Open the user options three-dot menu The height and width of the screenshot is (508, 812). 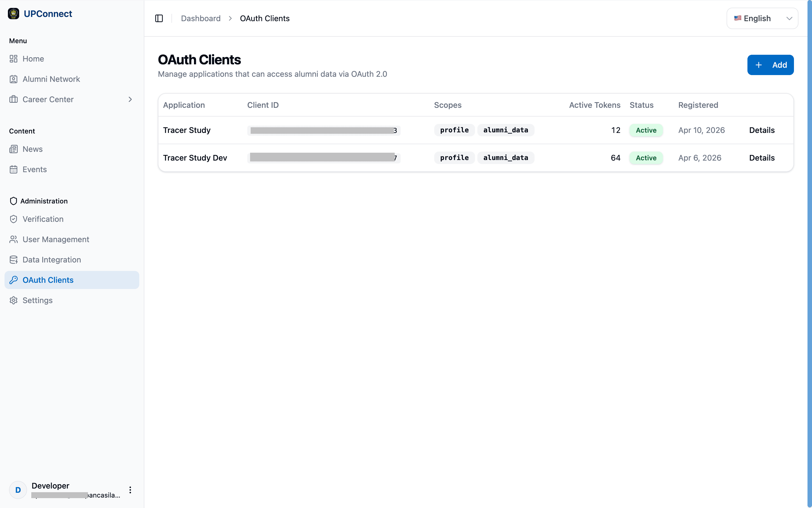(x=130, y=490)
